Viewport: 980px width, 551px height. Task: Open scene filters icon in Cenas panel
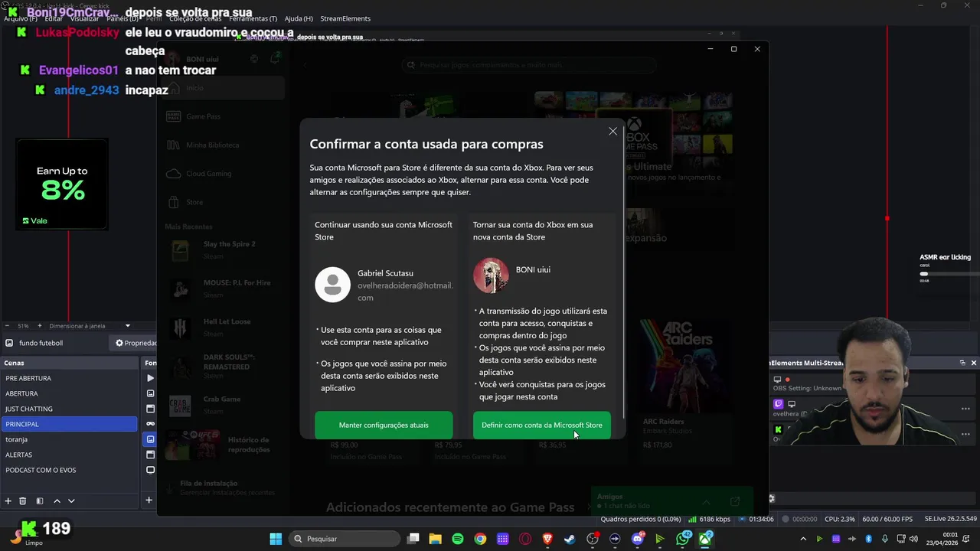click(x=40, y=500)
